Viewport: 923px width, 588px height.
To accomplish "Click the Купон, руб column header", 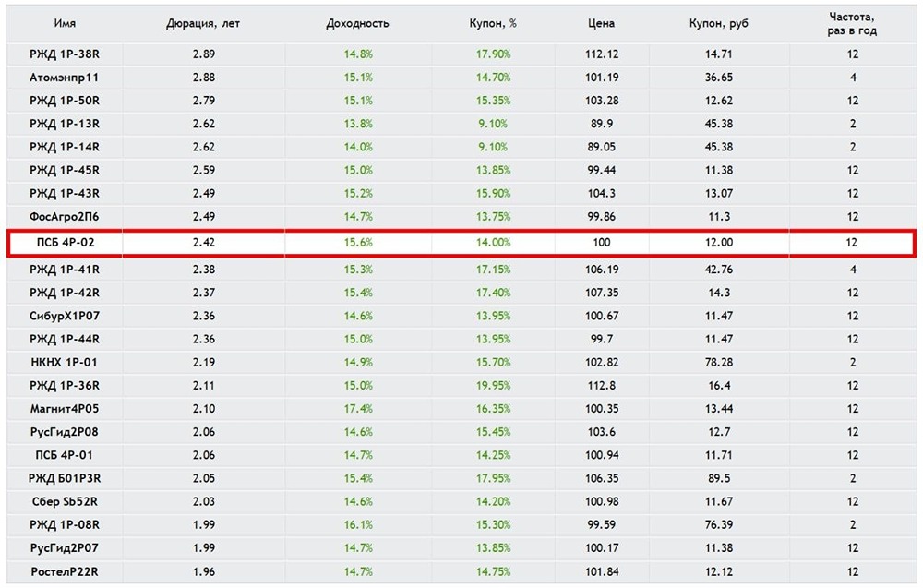I will (718, 23).
